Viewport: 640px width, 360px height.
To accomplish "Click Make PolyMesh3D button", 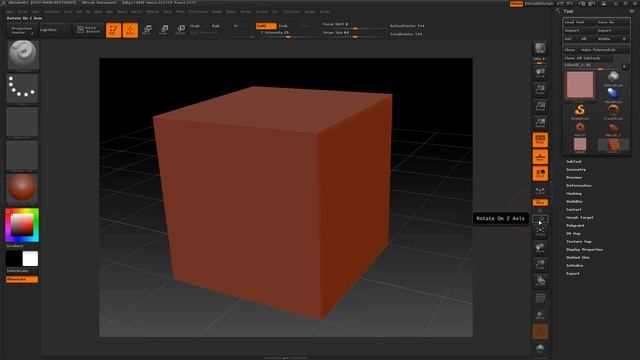I will tap(603, 50).
